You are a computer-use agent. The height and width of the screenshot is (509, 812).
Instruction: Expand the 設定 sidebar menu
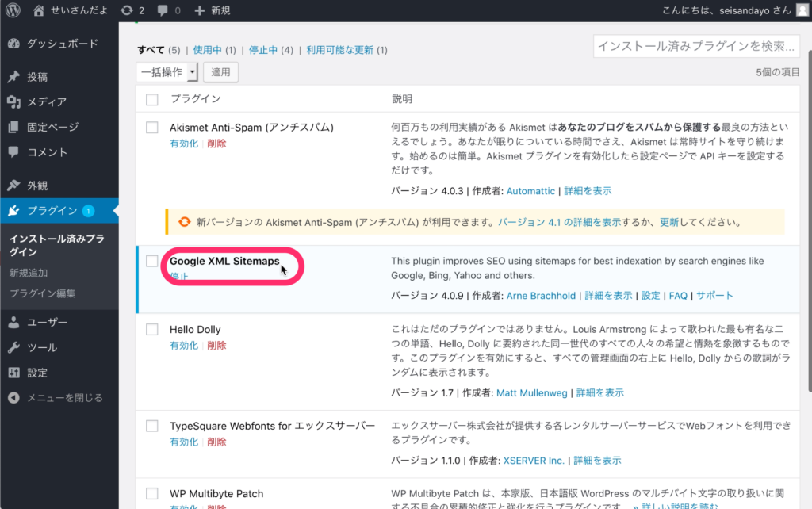click(x=37, y=373)
